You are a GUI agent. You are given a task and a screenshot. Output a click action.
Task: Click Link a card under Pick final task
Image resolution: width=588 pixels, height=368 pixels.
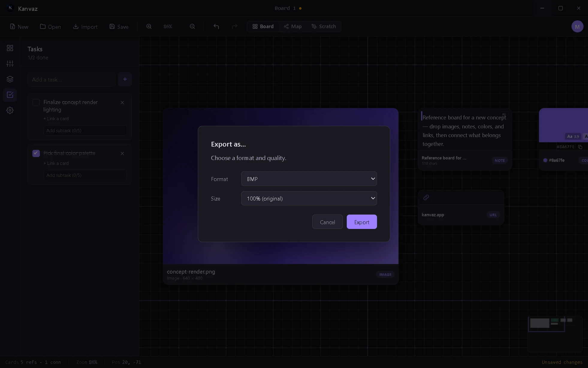tap(56, 163)
